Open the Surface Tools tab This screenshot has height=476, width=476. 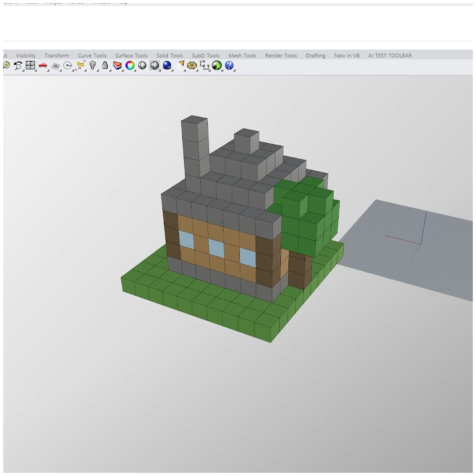131,56
